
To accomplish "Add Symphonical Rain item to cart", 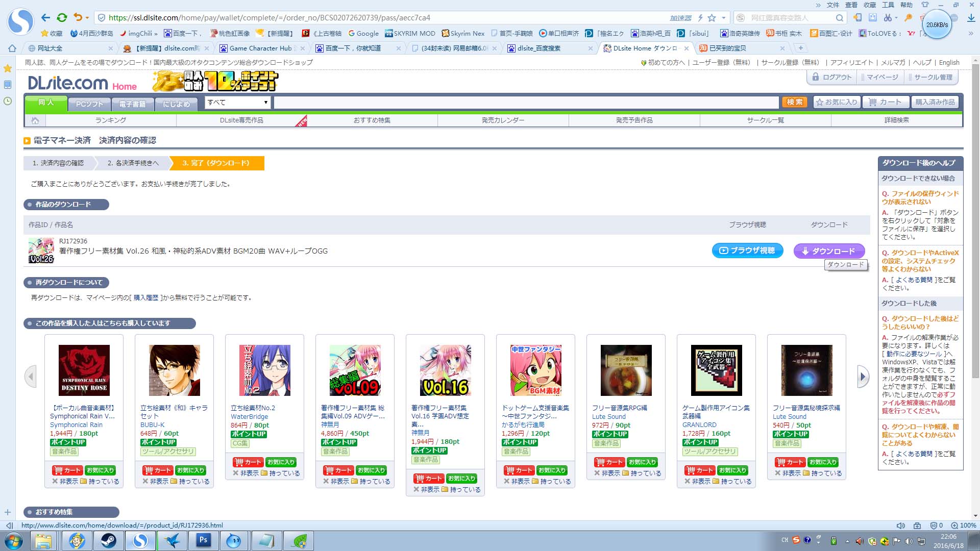I will 67,470.
